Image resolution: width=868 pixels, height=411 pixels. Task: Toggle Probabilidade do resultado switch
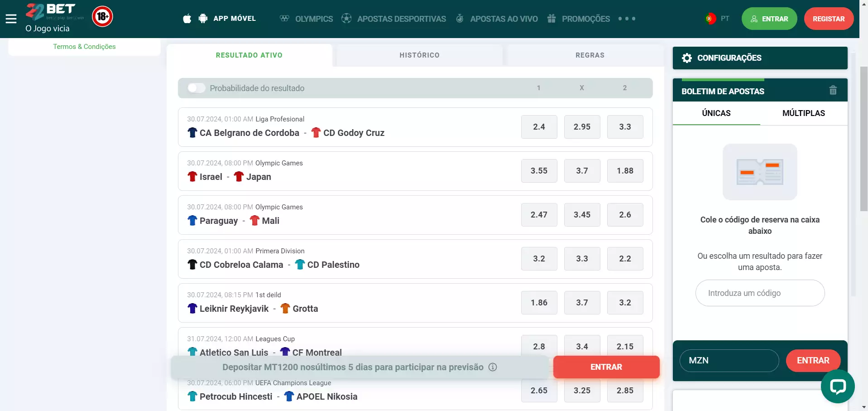click(x=197, y=88)
